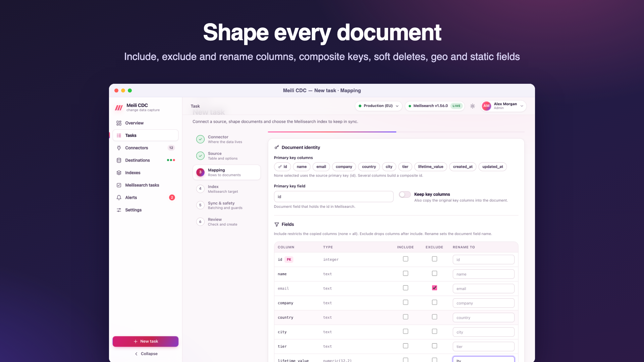Click the Connector step checkmark icon
The height and width of the screenshot is (362, 644).
point(200,139)
